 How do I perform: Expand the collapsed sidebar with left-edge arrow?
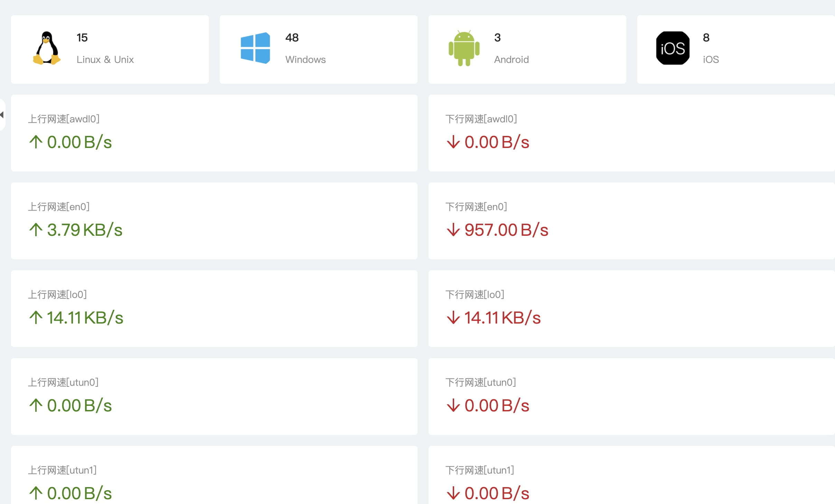click(x=2, y=114)
